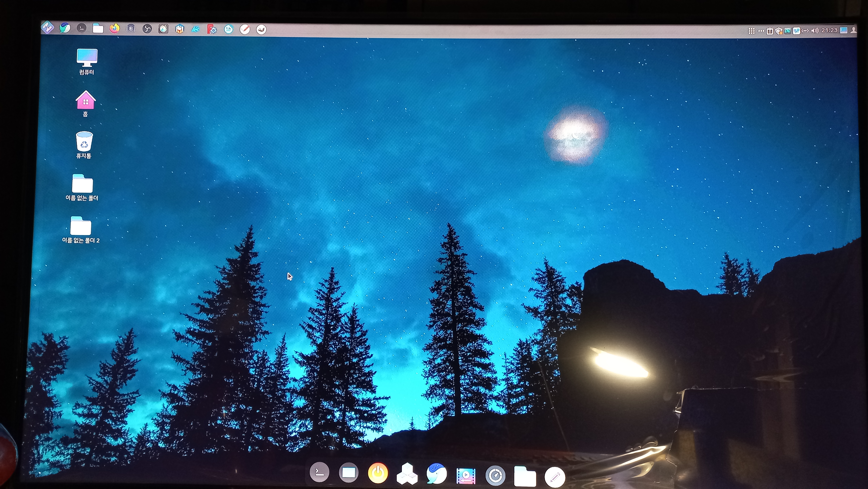Open the user account tray icon
This screenshot has width=868, height=489.
click(854, 30)
